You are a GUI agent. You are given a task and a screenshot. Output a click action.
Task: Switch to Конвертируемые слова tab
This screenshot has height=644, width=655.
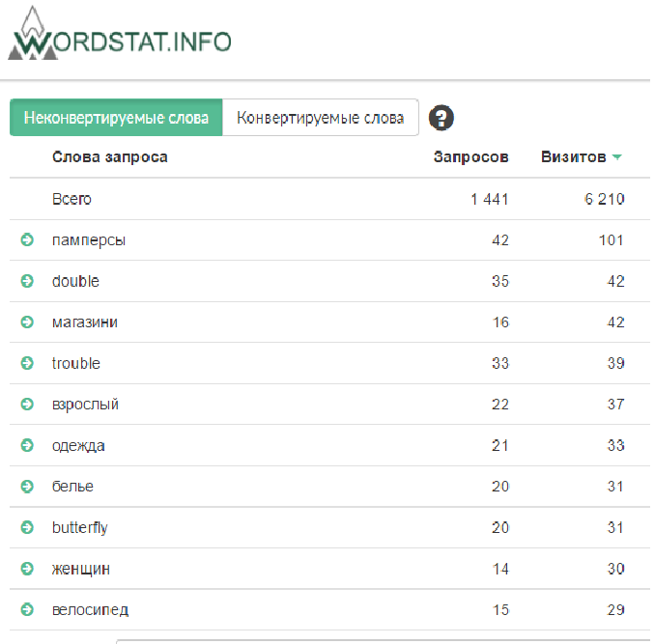tap(321, 117)
